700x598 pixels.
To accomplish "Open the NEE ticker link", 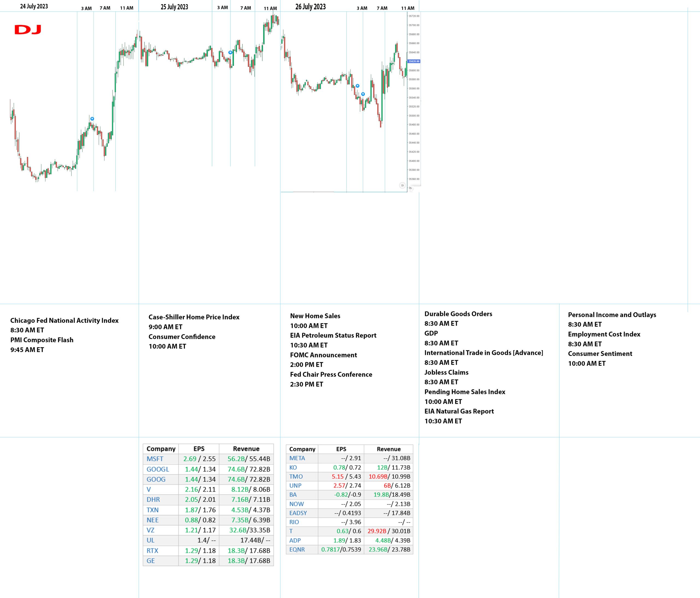I will pos(152,520).
